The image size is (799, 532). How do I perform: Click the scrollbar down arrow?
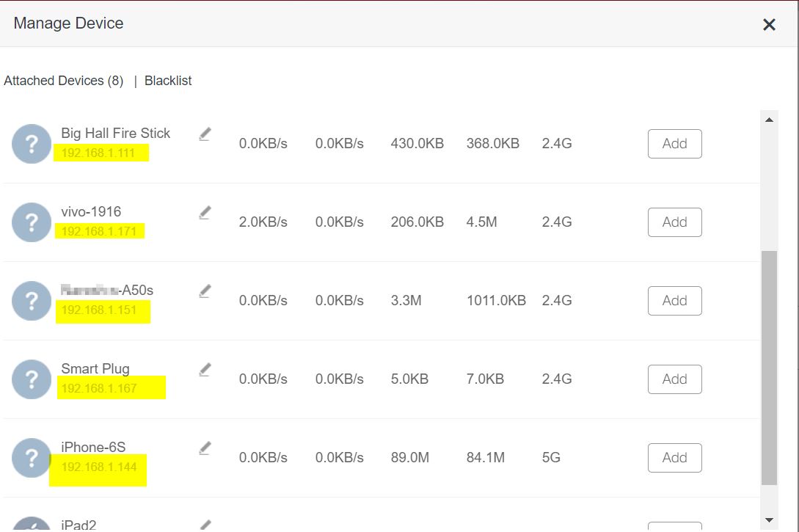coord(769,520)
